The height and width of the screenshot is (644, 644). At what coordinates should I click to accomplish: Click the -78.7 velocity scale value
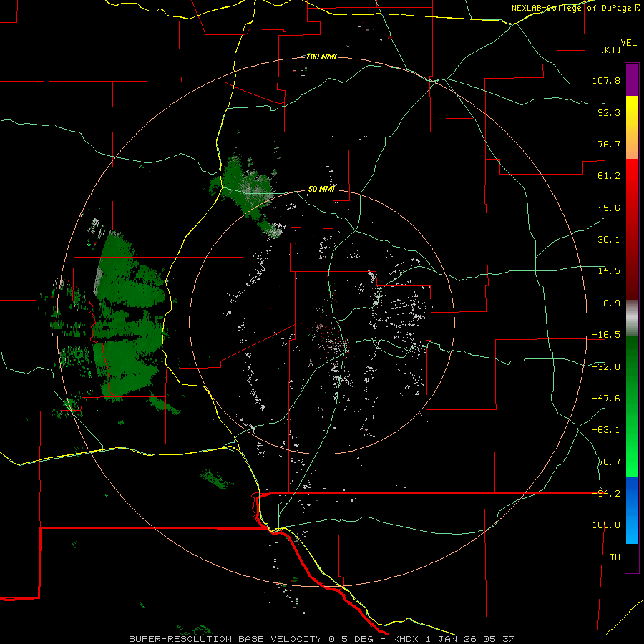(606, 462)
